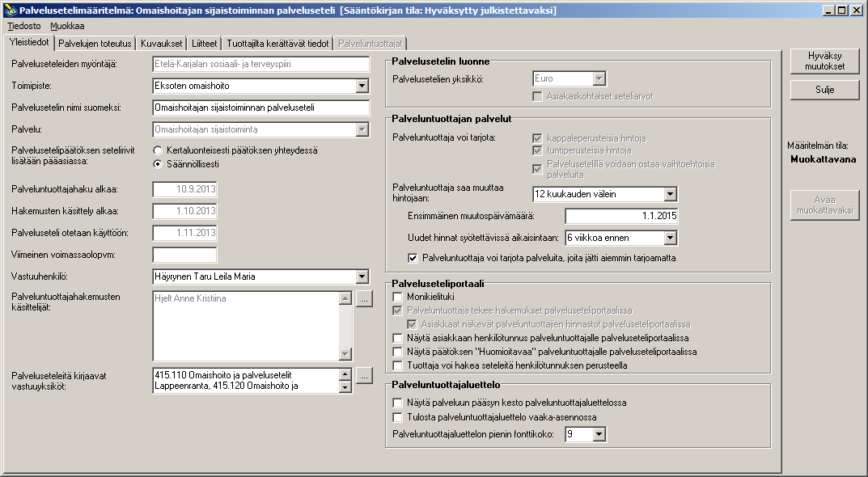
Task: Open the Palvelusetelien yksikkö dropdown
Action: coord(599,78)
